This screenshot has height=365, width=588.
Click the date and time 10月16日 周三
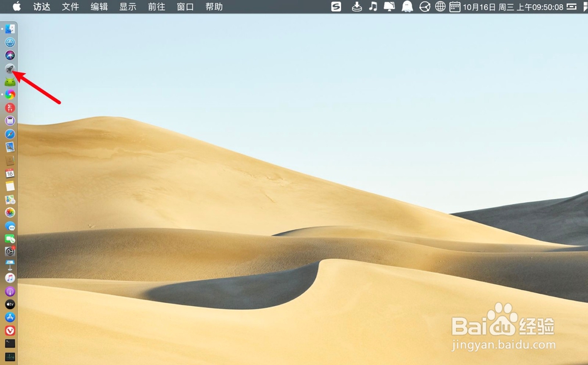point(513,6)
